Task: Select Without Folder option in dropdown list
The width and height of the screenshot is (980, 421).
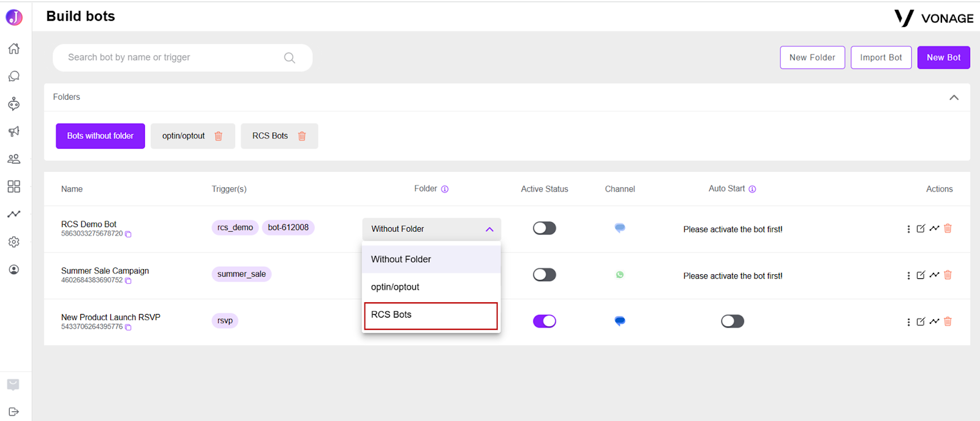Action: (432, 259)
